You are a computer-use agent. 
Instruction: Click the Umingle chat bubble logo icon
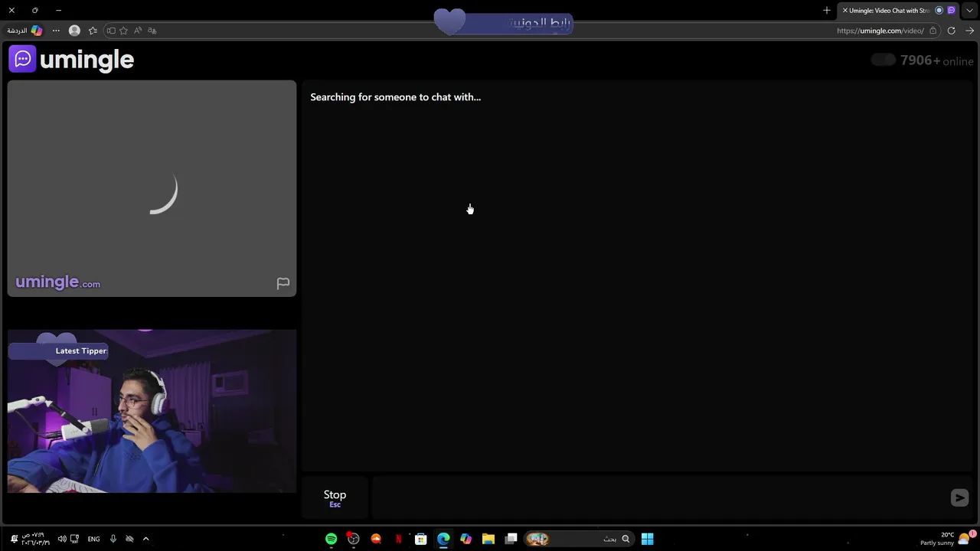point(22,58)
